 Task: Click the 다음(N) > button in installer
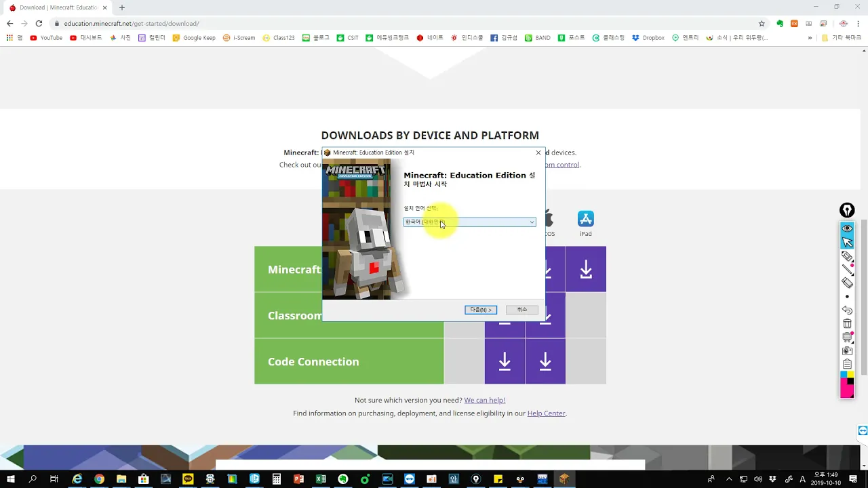tap(481, 310)
